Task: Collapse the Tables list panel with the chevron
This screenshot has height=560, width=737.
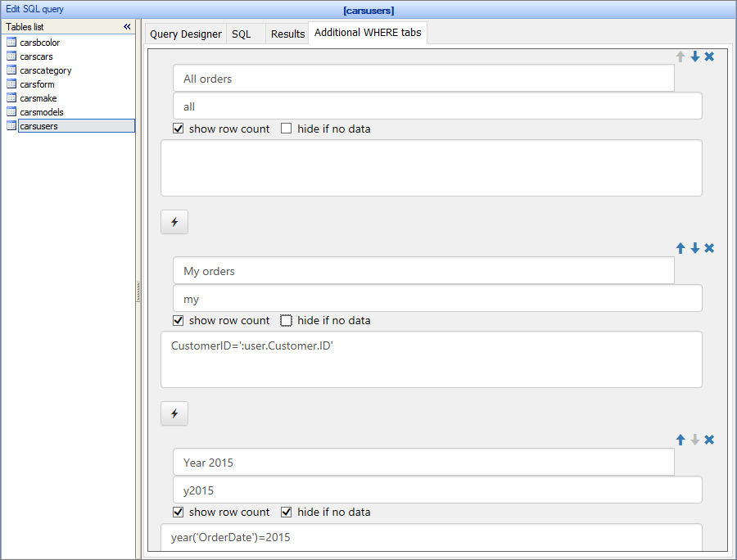Action: pos(127,26)
